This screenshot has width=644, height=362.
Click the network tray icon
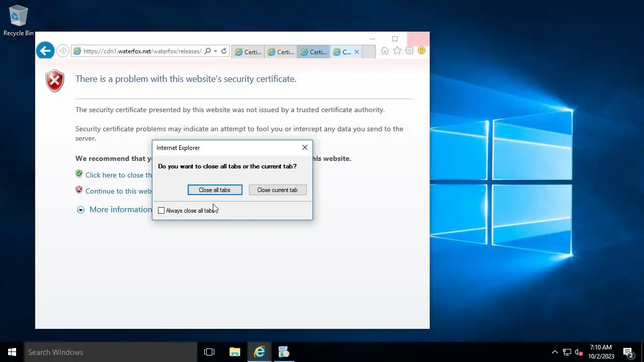[x=567, y=352]
